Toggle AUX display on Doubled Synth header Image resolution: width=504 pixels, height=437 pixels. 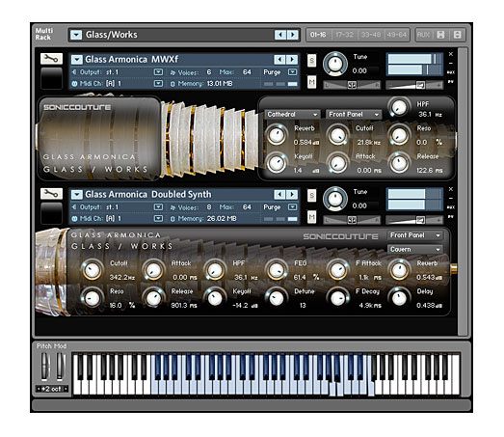[x=451, y=207]
